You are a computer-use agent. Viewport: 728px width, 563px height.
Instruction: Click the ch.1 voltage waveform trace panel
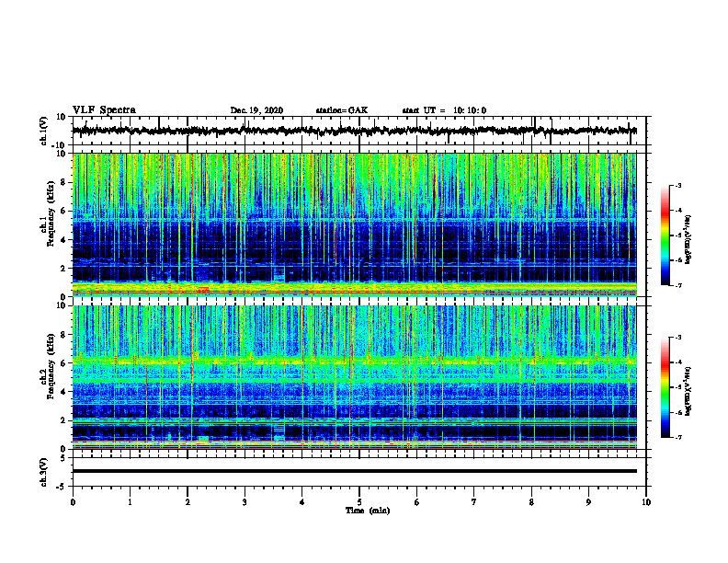[x=358, y=131]
